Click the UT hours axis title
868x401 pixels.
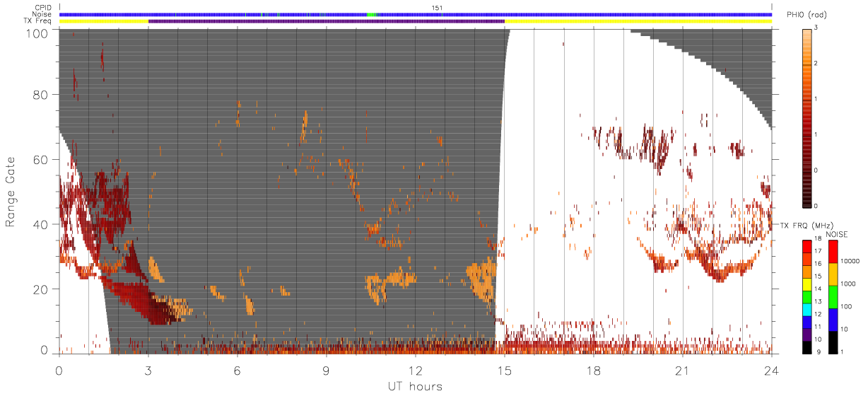pyautogui.click(x=415, y=386)
